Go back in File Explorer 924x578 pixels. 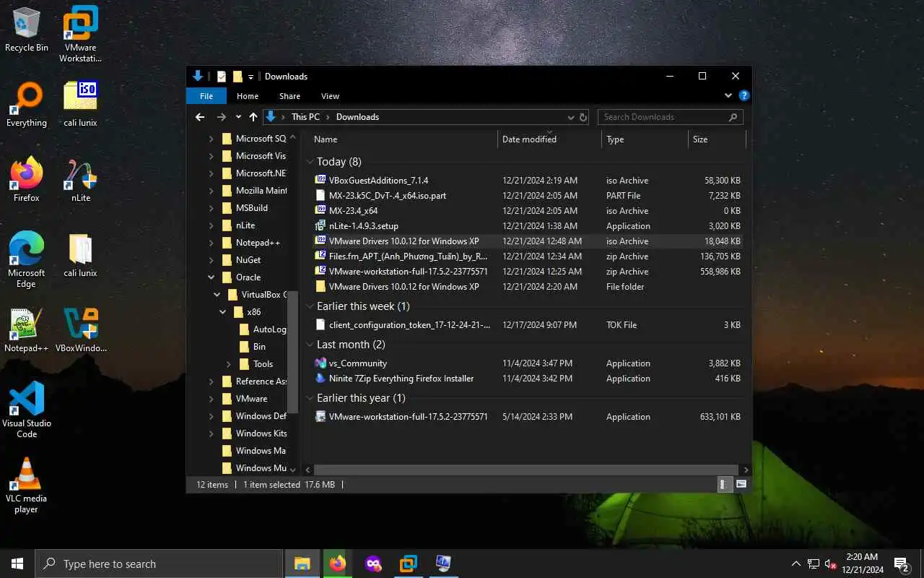pyautogui.click(x=200, y=117)
